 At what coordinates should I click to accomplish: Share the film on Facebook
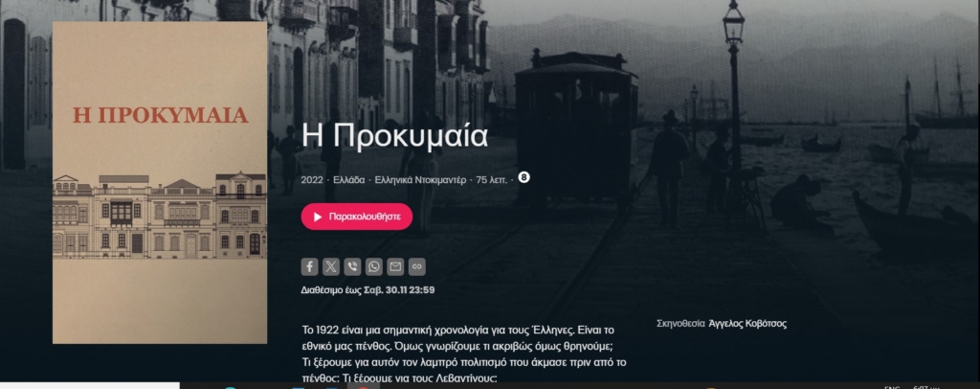click(309, 267)
